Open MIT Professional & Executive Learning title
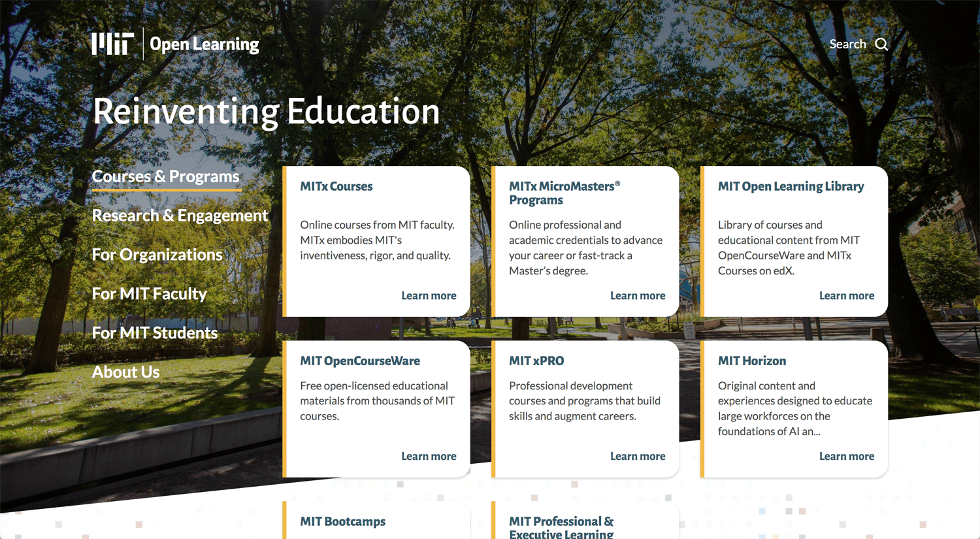The height and width of the screenshot is (539, 980). pyautogui.click(x=561, y=527)
